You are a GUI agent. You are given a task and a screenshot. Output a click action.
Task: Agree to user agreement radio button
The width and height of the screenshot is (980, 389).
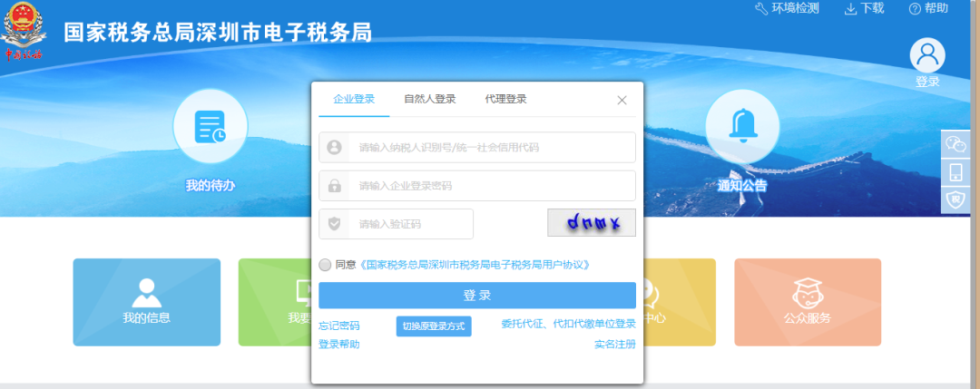(325, 265)
